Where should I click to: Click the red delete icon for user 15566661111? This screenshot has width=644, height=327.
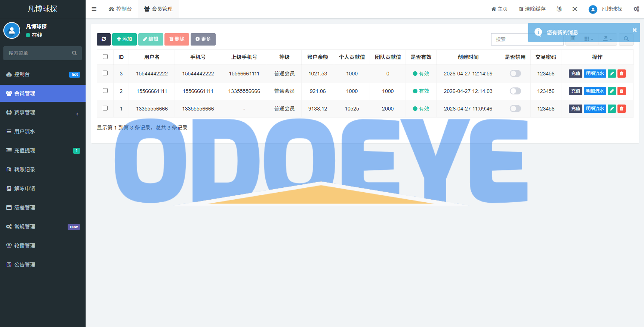tap(622, 91)
